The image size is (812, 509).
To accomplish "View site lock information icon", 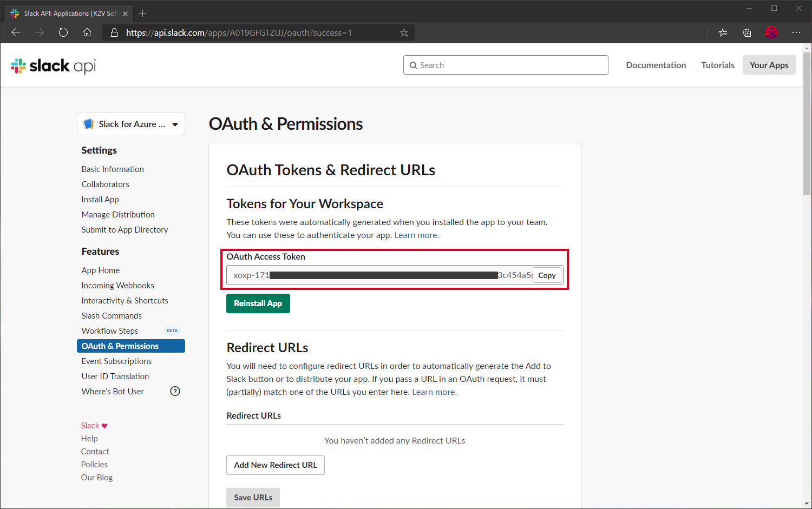I will tap(114, 32).
